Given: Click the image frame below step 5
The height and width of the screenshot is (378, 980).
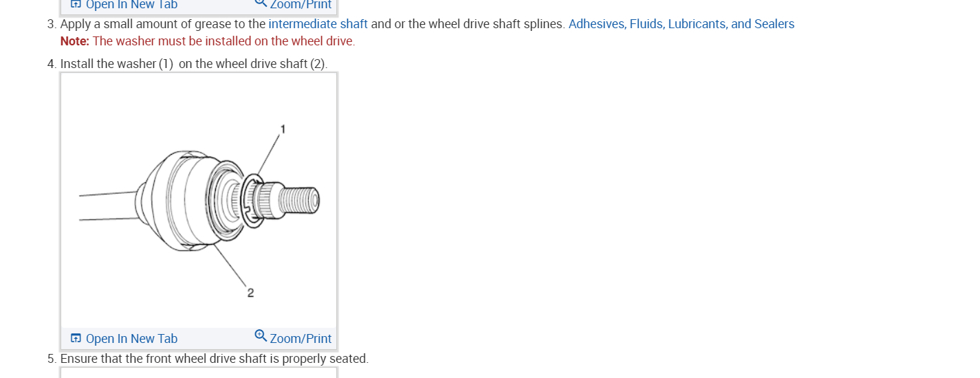Looking at the screenshot, I should pyautogui.click(x=199, y=373).
